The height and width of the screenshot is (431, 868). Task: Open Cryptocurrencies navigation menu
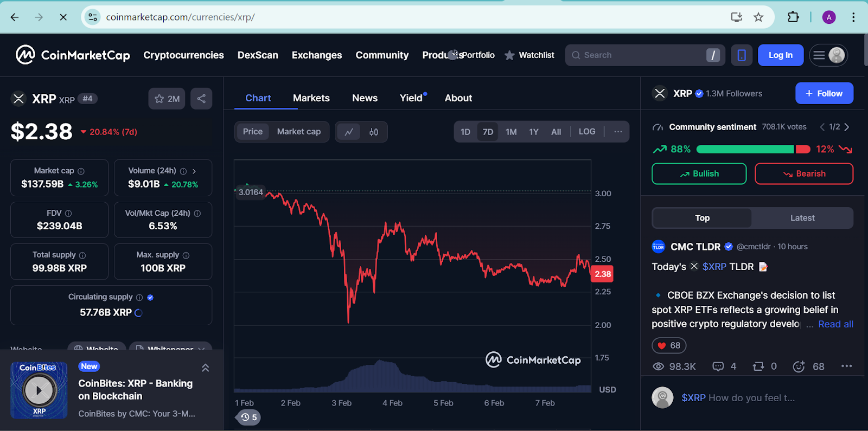pos(183,55)
